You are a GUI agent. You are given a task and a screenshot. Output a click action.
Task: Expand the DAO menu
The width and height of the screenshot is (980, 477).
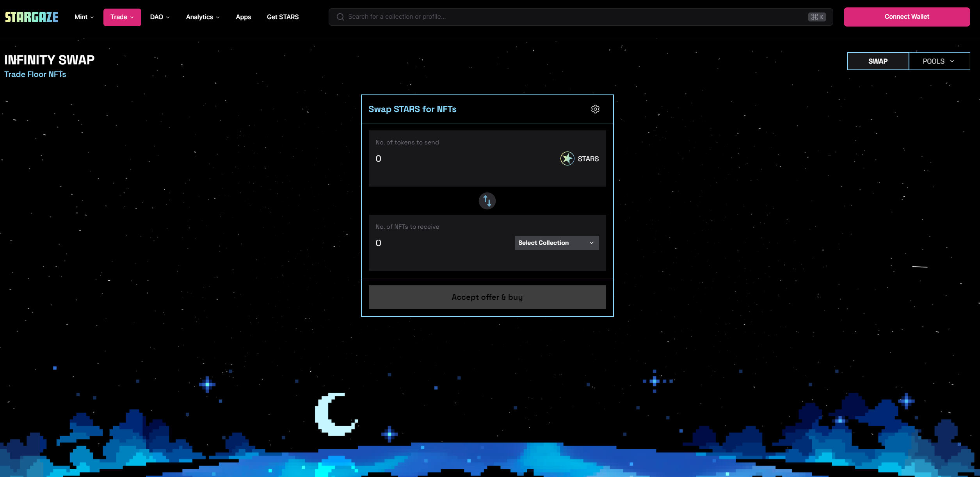[160, 17]
